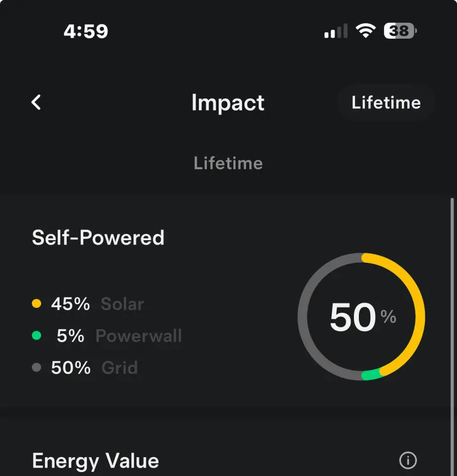Tap the Energy Value section heading
457x476 pixels.
click(96, 461)
